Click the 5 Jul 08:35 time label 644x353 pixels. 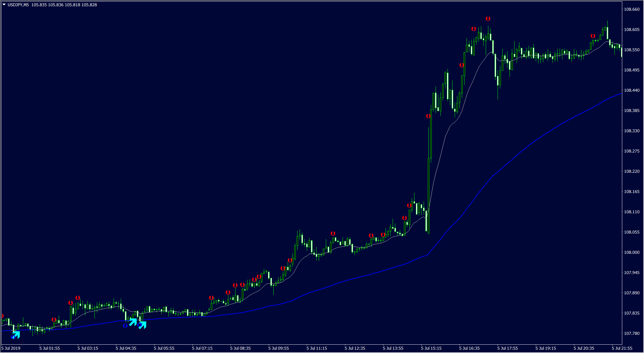[241, 348]
